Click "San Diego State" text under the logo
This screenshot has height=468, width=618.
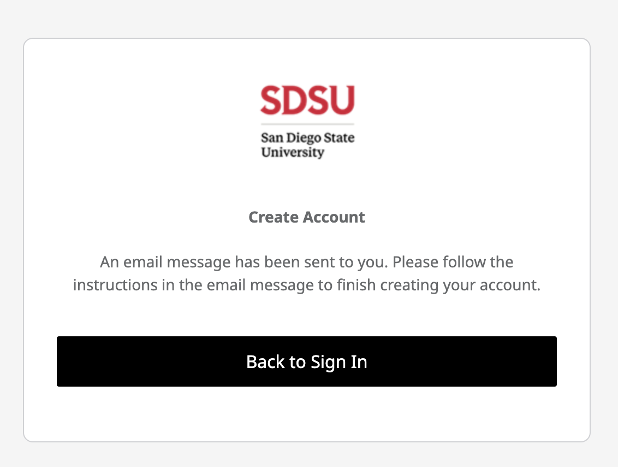click(x=307, y=137)
